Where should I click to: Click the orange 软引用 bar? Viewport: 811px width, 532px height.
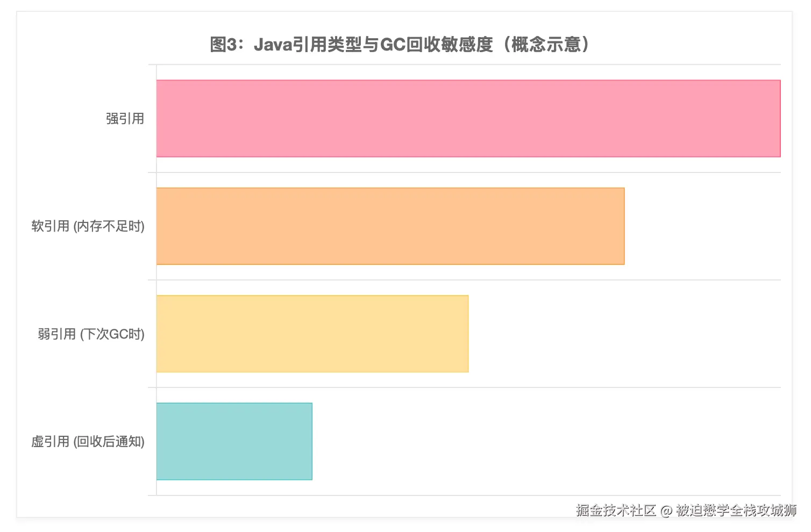(x=390, y=226)
